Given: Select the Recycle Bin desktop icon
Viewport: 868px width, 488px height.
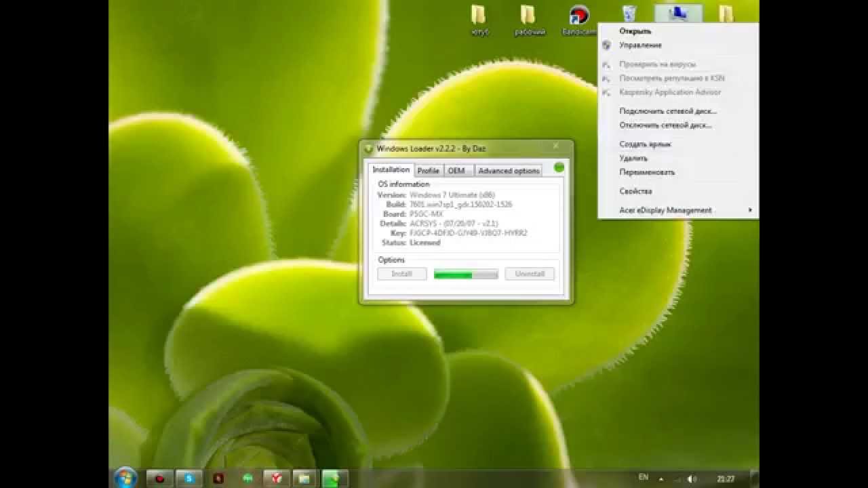Looking at the screenshot, I should click(629, 14).
